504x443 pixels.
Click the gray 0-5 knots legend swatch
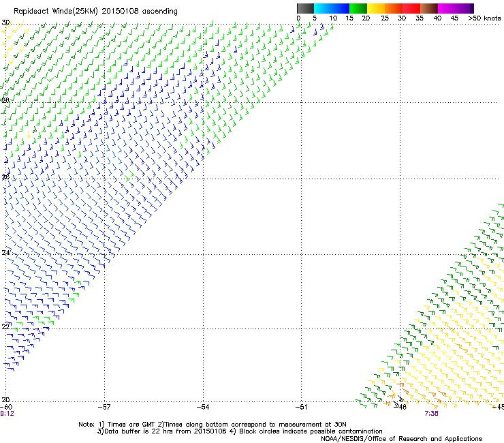305,8
